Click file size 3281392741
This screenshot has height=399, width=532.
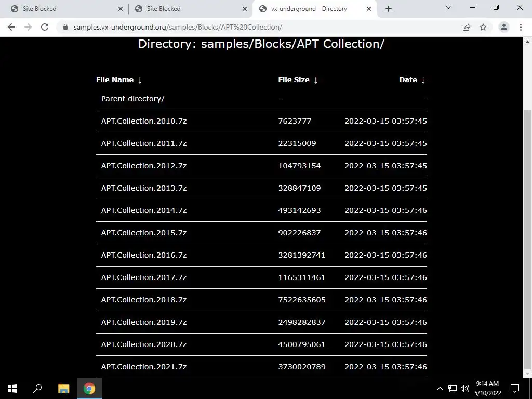coord(302,256)
